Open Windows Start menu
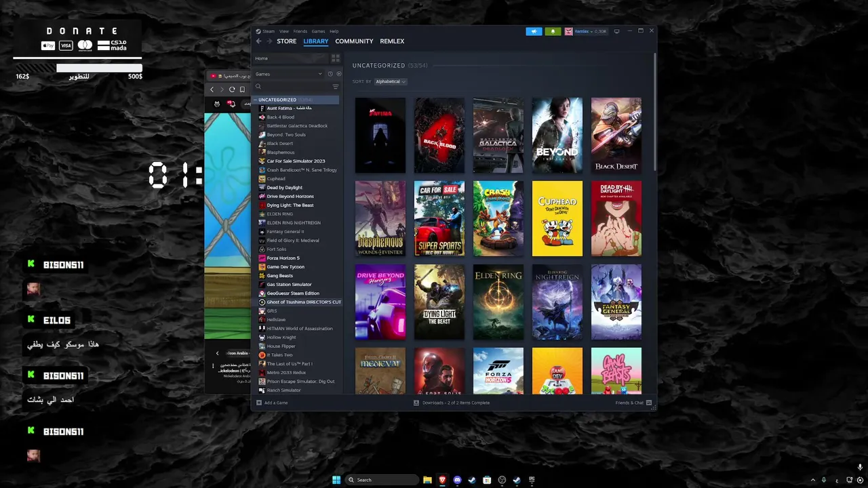 click(x=336, y=480)
